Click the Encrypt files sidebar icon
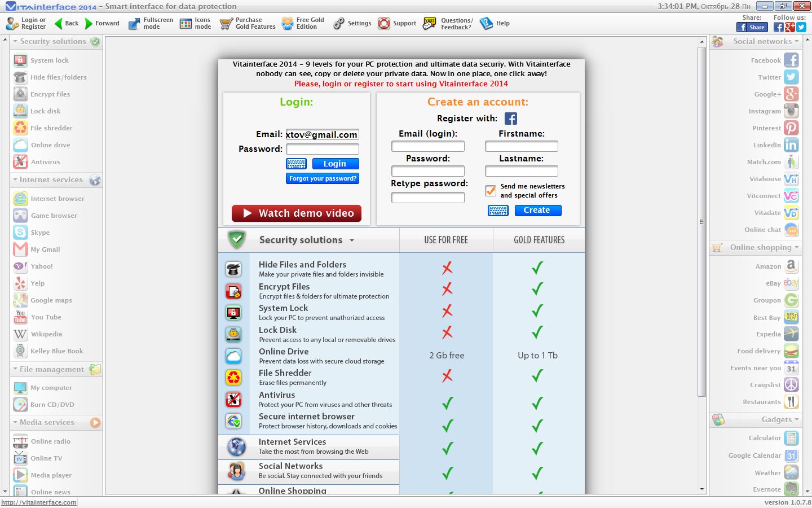The image size is (812, 508). coord(21,94)
